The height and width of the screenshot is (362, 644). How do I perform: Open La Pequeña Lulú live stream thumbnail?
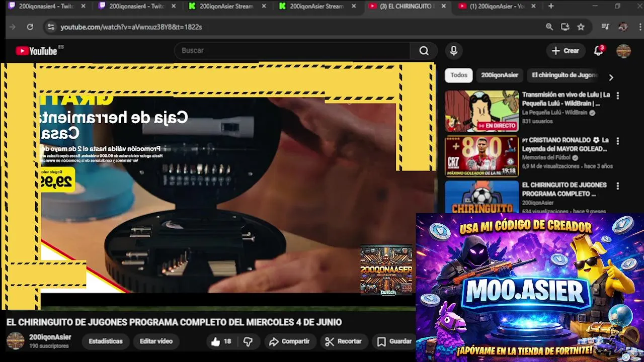481,111
